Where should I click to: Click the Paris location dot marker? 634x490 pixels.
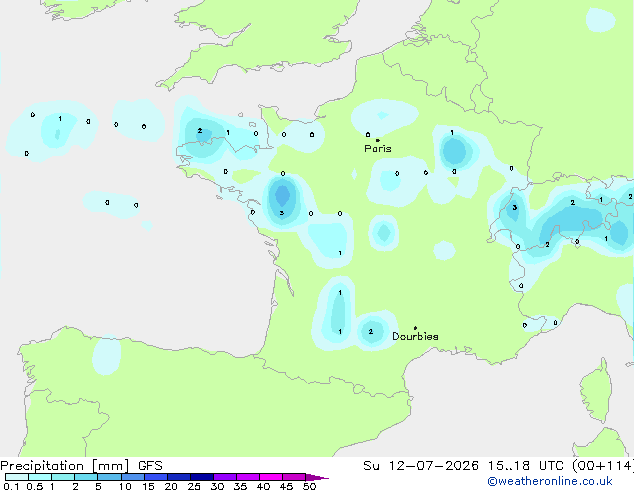pyautogui.click(x=378, y=140)
